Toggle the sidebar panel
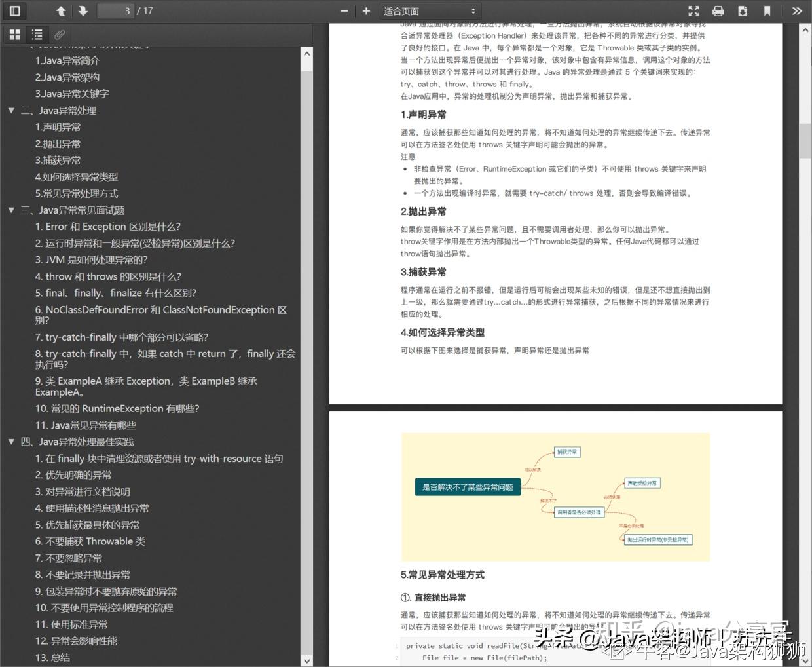Viewport: 812px width, 667px height. [x=14, y=10]
